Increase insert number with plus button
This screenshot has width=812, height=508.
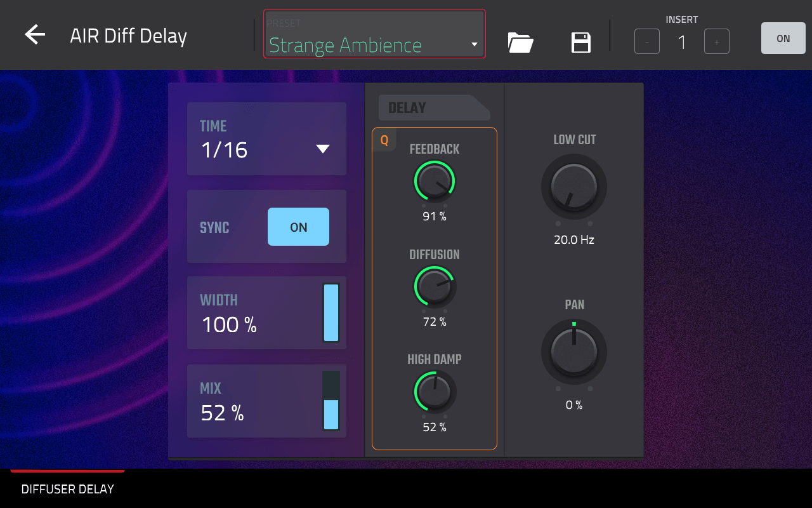(716, 42)
